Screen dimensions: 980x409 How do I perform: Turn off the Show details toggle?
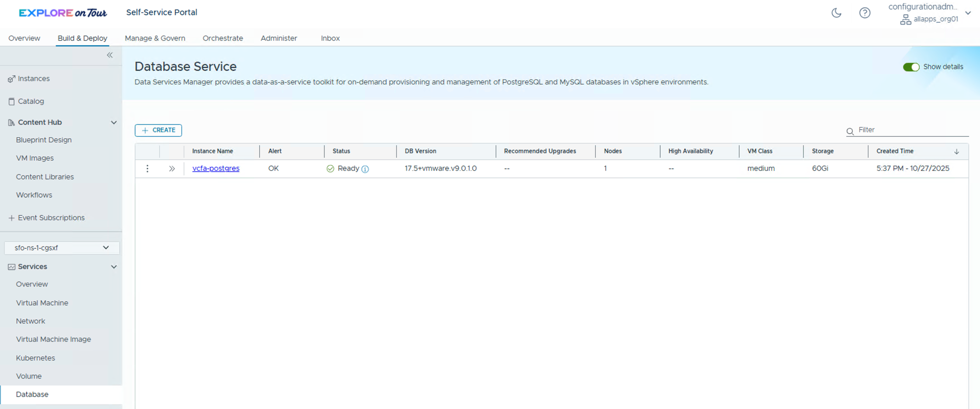pos(911,67)
